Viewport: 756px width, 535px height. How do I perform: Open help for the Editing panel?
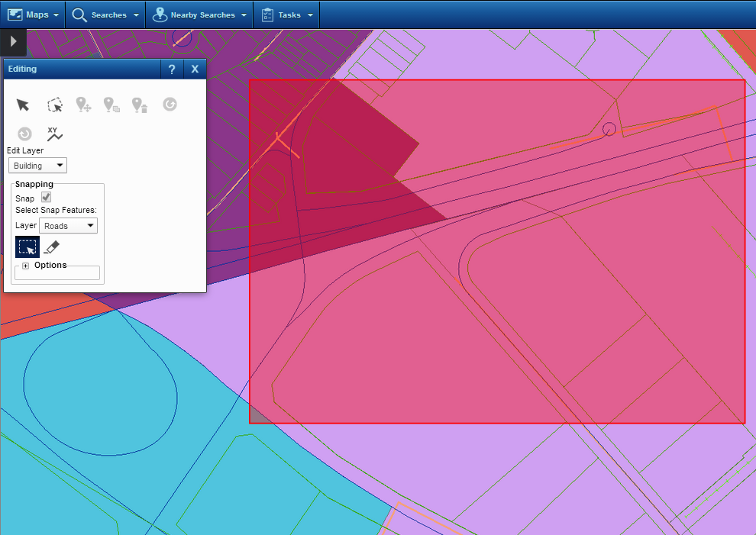(x=172, y=69)
